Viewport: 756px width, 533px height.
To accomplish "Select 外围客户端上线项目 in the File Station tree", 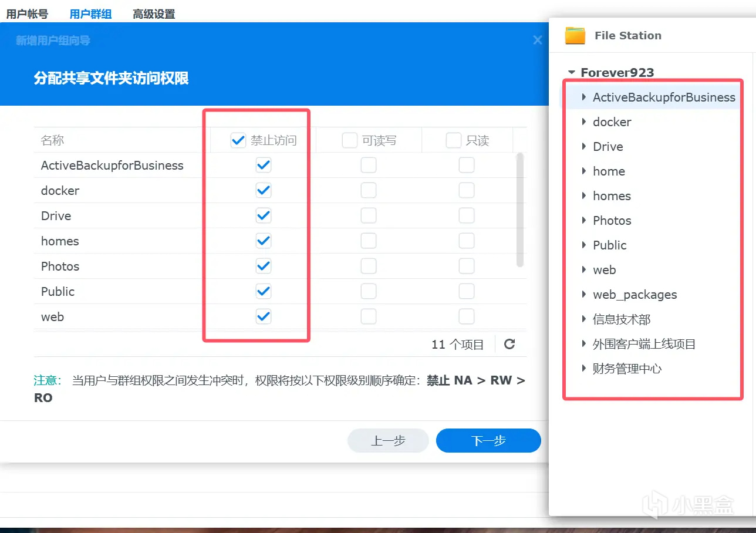I will point(644,344).
